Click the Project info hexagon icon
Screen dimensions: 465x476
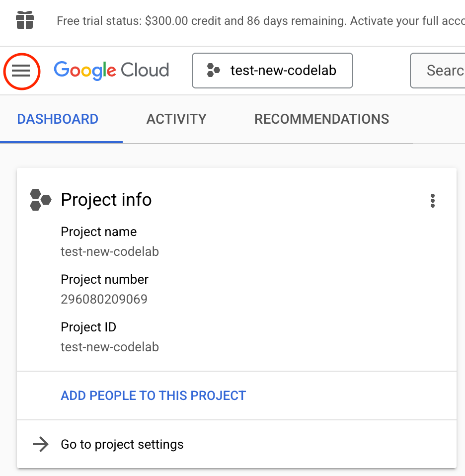[x=40, y=200]
